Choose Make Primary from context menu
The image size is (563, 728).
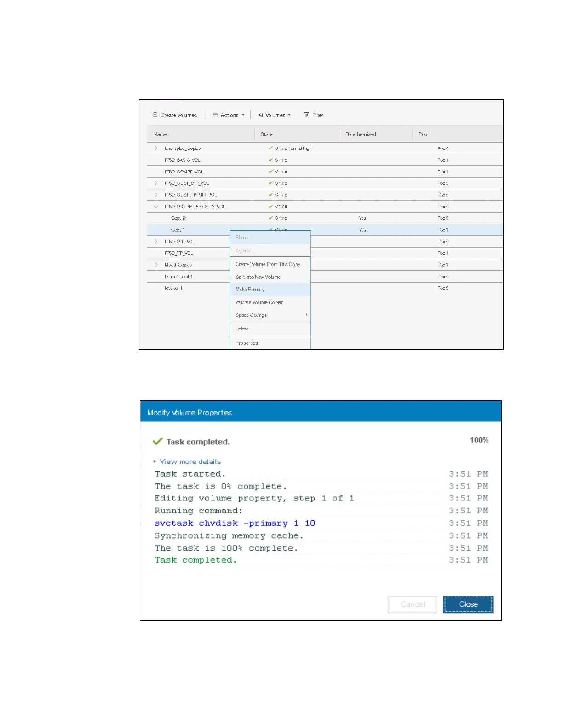[x=250, y=290]
